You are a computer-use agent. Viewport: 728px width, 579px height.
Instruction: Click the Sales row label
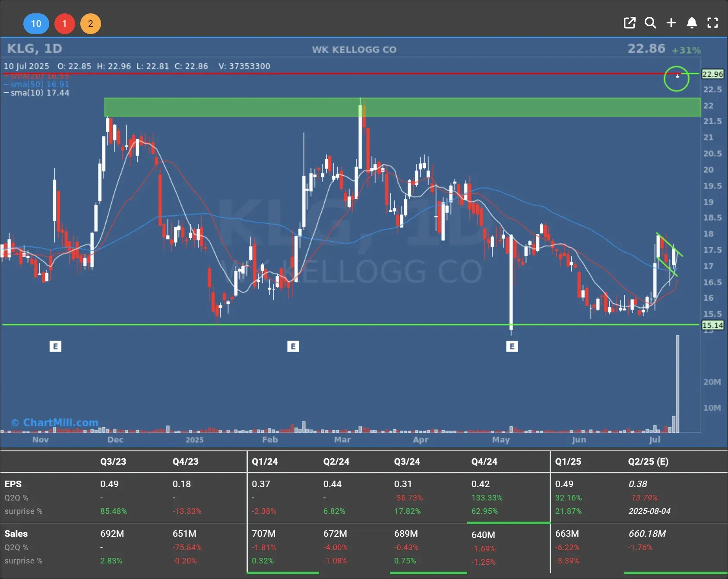pos(16,534)
